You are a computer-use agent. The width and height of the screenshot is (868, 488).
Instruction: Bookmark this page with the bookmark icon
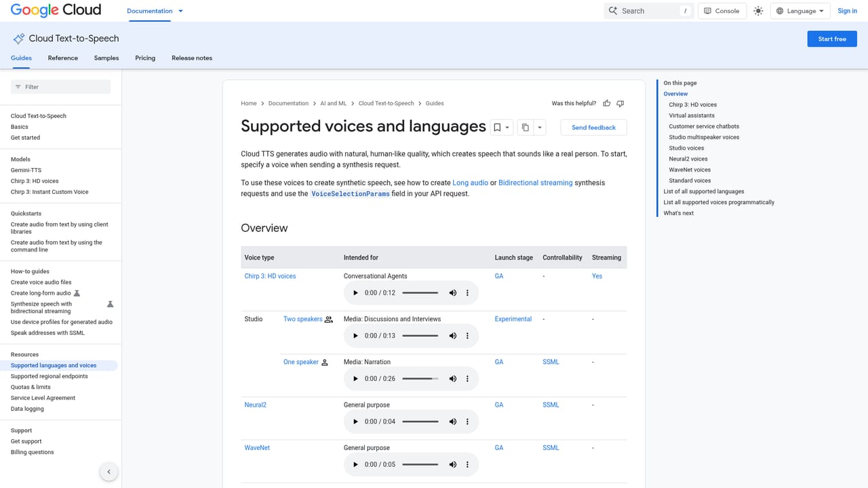497,127
